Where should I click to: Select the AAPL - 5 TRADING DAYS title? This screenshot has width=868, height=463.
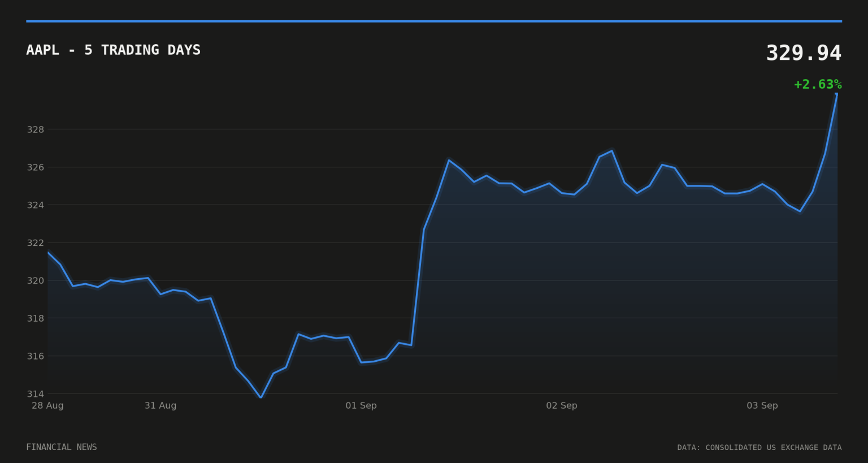pyautogui.click(x=113, y=50)
